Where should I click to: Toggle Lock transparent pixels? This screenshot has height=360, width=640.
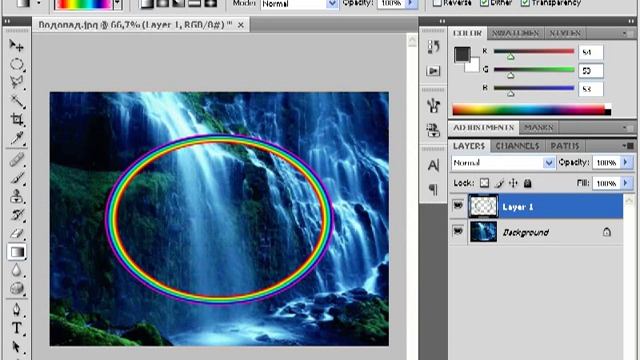click(484, 183)
